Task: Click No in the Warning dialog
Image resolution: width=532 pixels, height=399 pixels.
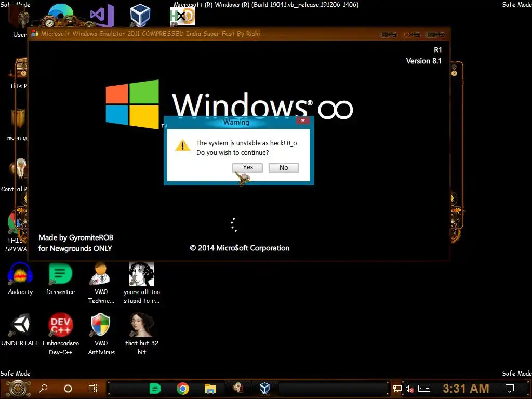Action: (284, 168)
